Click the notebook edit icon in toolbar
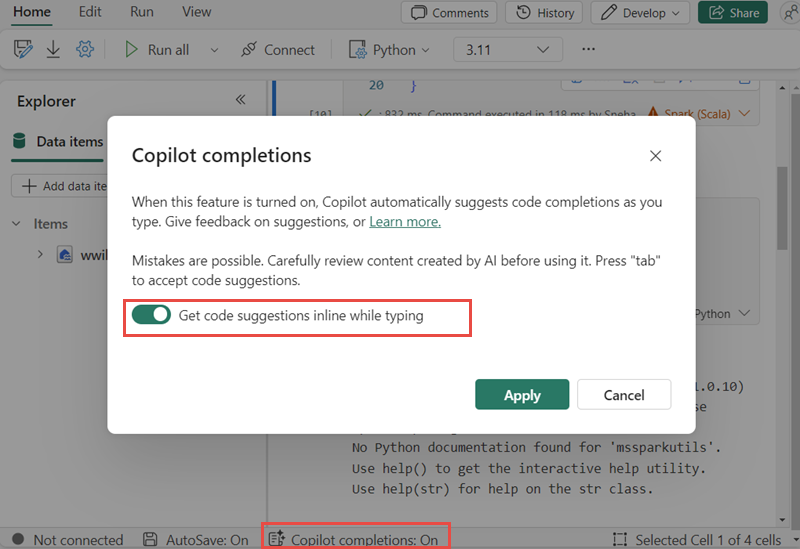Viewport: 800px width, 549px height. point(23,49)
